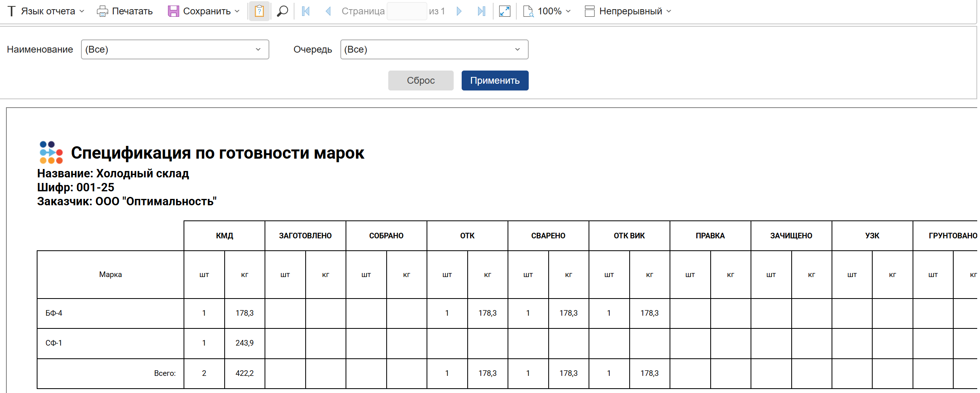Click the Печатать label

click(x=132, y=11)
